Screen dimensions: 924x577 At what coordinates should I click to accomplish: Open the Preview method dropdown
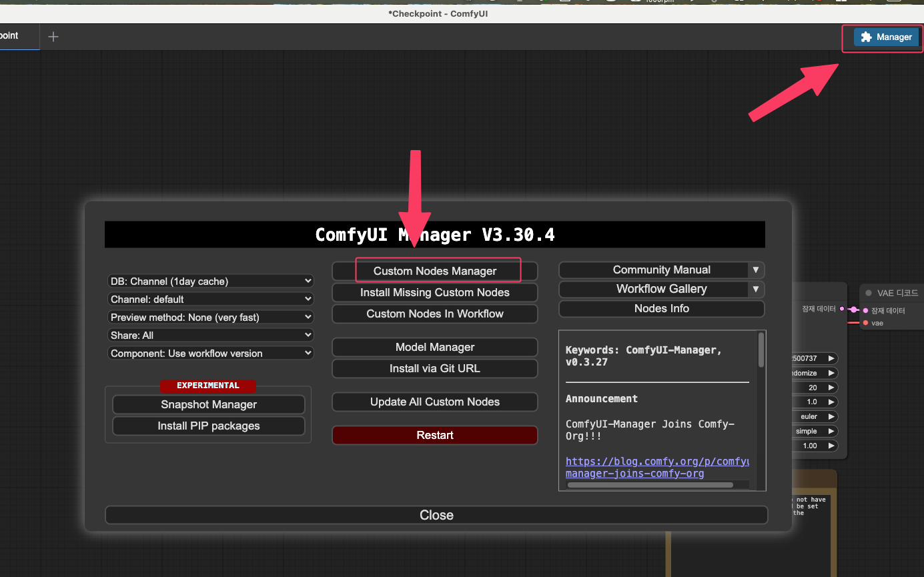[x=210, y=317]
